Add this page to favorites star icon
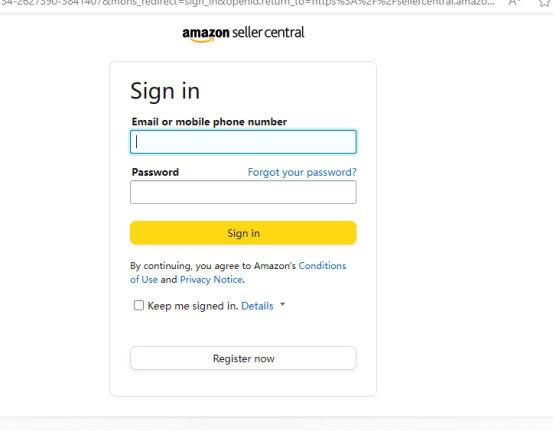554x432 pixels. pyautogui.click(x=544, y=3)
